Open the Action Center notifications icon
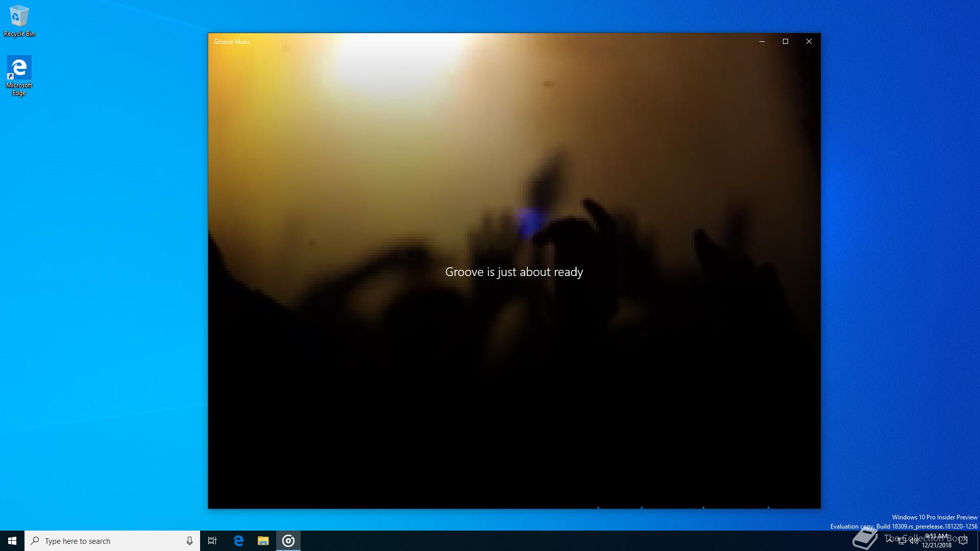Screen dimensions: 980x551 click(x=963, y=541)
